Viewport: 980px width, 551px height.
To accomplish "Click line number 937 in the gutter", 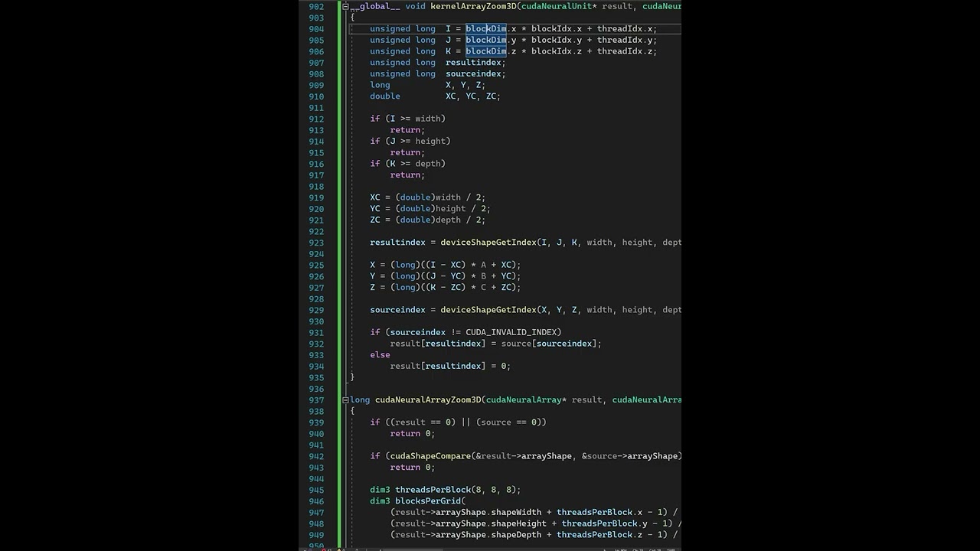I will [316, 399].
